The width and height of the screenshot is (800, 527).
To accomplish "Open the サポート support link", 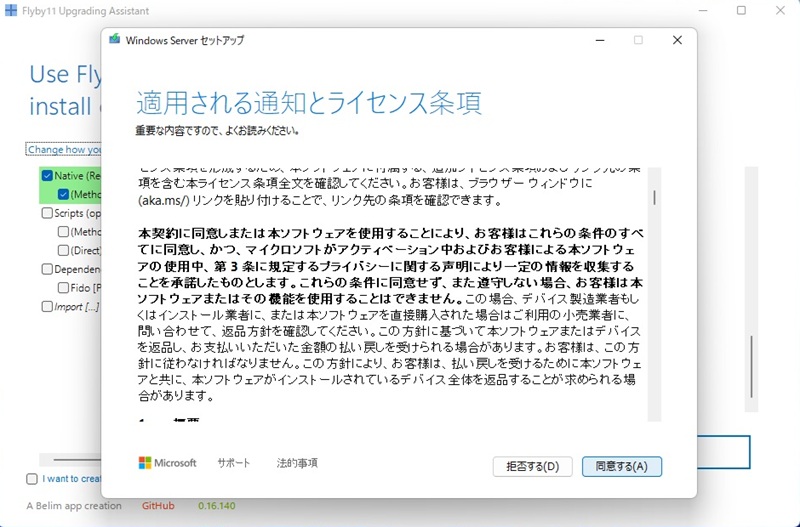I will 234,463.
